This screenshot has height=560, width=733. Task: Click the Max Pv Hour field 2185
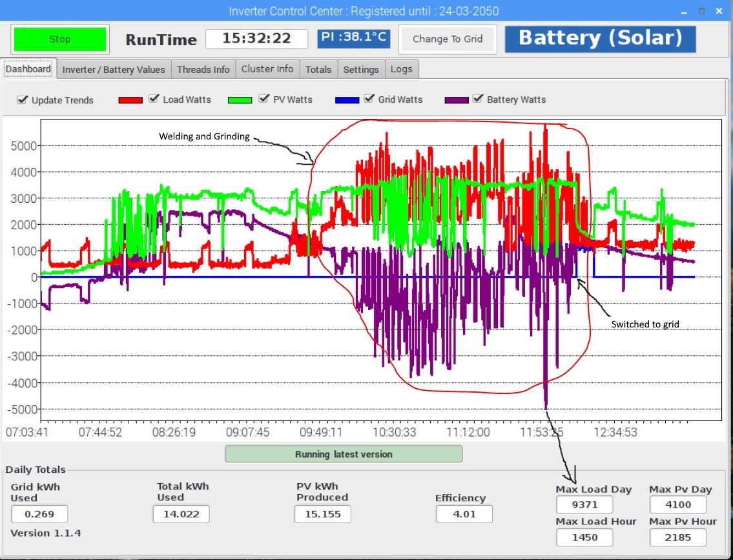point(678,537)
